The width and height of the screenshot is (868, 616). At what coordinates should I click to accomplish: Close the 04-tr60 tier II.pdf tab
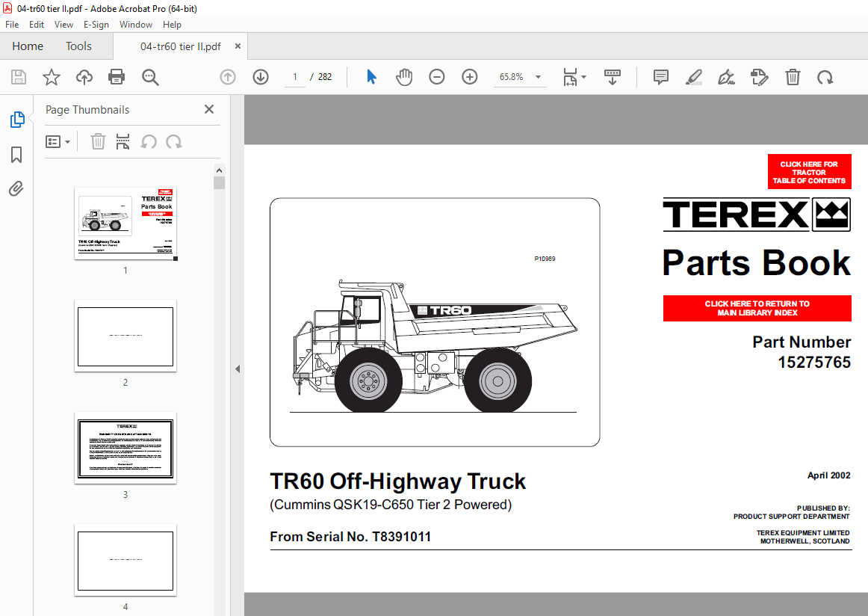click(238, 46)
